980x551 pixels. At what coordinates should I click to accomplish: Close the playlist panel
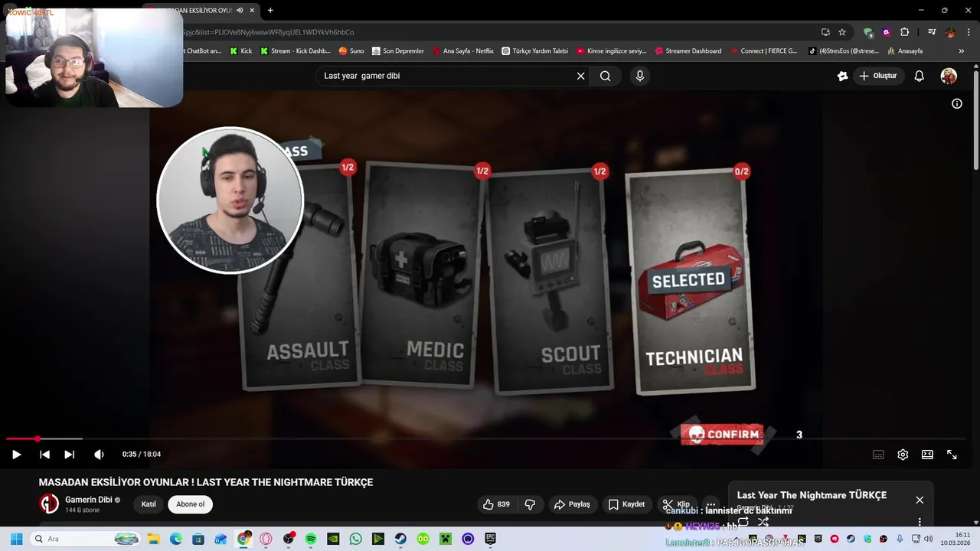(920, 500)
